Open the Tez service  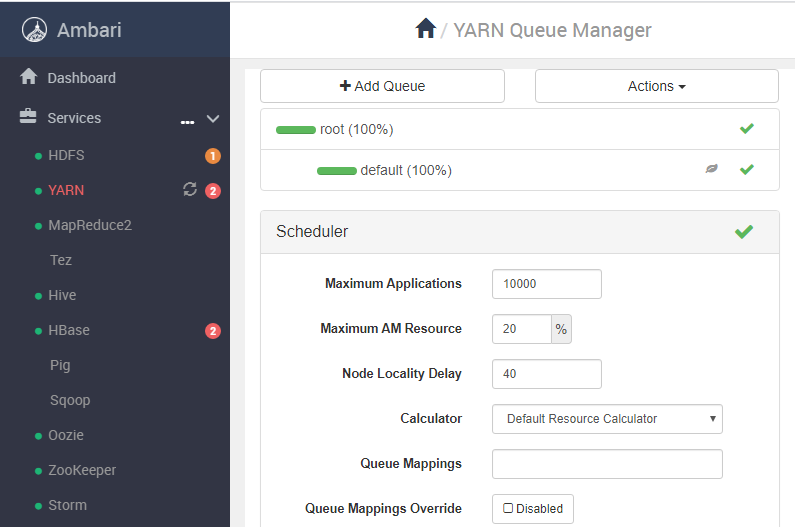tap(61, 260)
